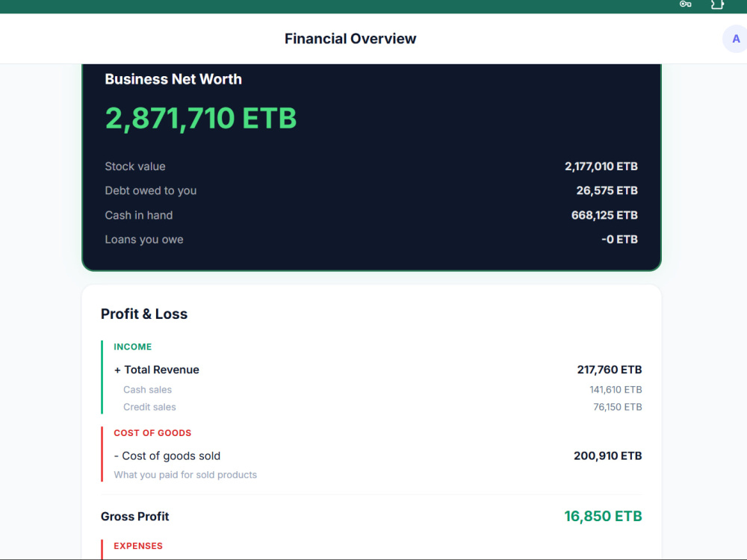747x560 pixels.
Task: Click the key icon in the top bar
Action: coord(685,4)
